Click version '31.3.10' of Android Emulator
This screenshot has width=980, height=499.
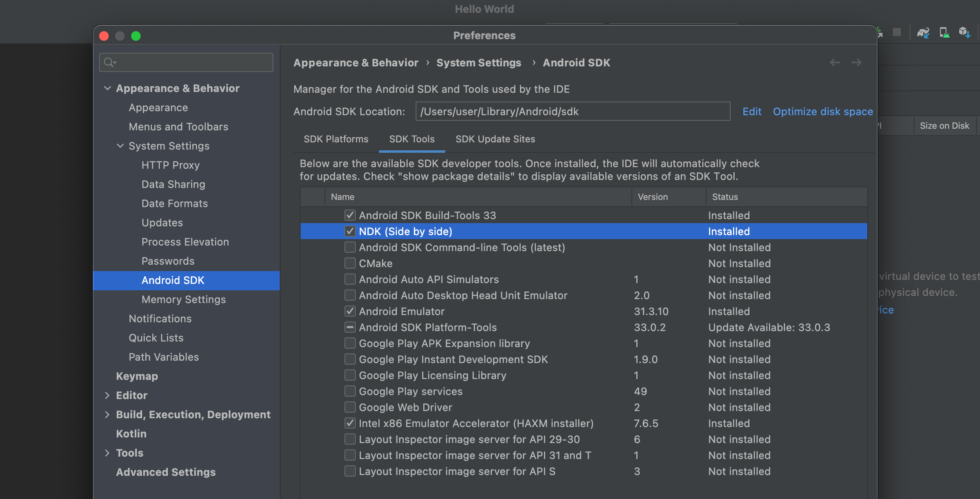coord(651,311)
